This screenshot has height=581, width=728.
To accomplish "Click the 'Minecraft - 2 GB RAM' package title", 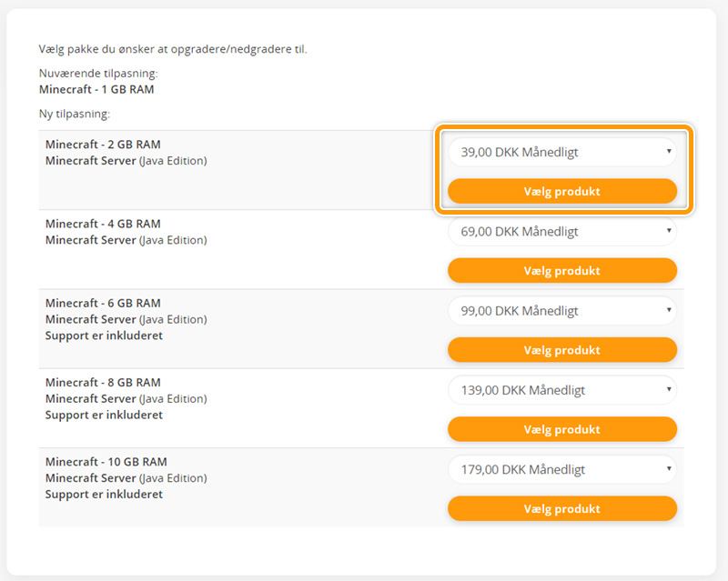I will point(103,145).
